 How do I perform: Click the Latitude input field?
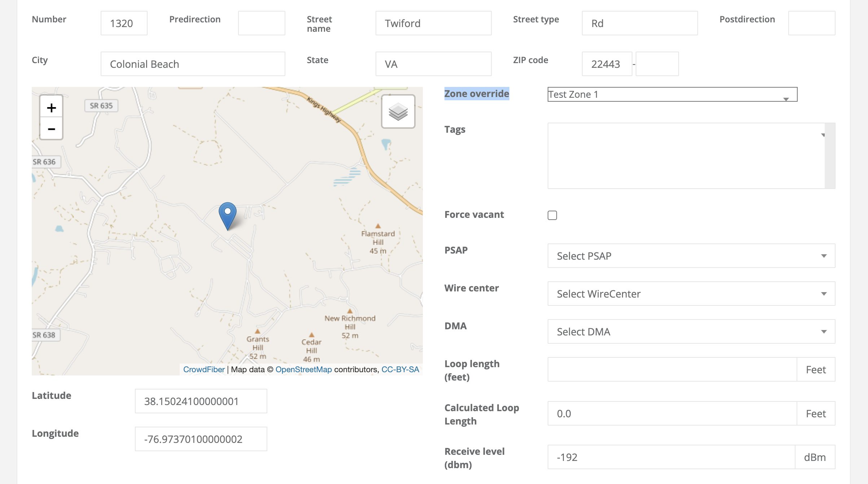click(x=201, y=401)
